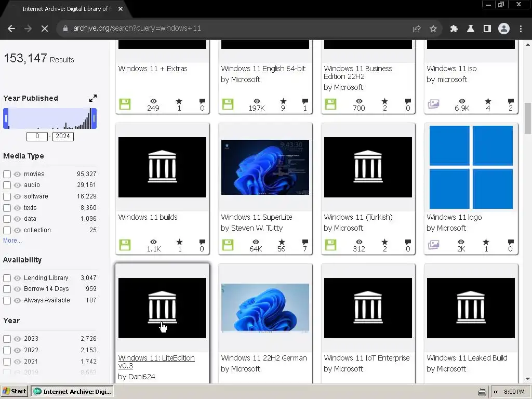Image resolution: width=532 pixels, height=399 pixels.
Task: Check the texts media type checkbox
Action: click(x=7, y=208)
